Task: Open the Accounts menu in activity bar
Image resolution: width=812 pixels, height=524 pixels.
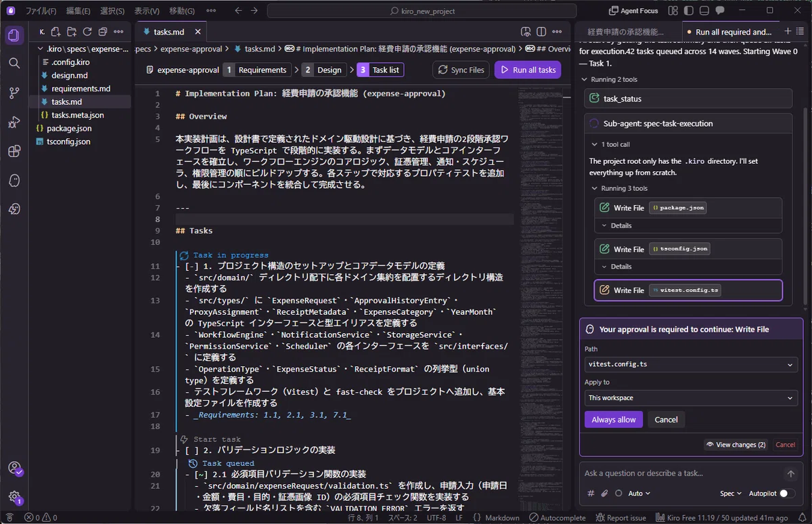Action: [x=14, y=468]
